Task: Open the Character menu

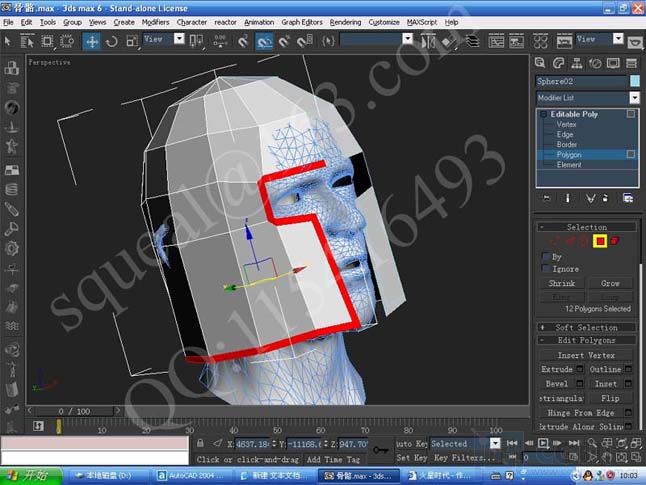Action: coord(192,22)
